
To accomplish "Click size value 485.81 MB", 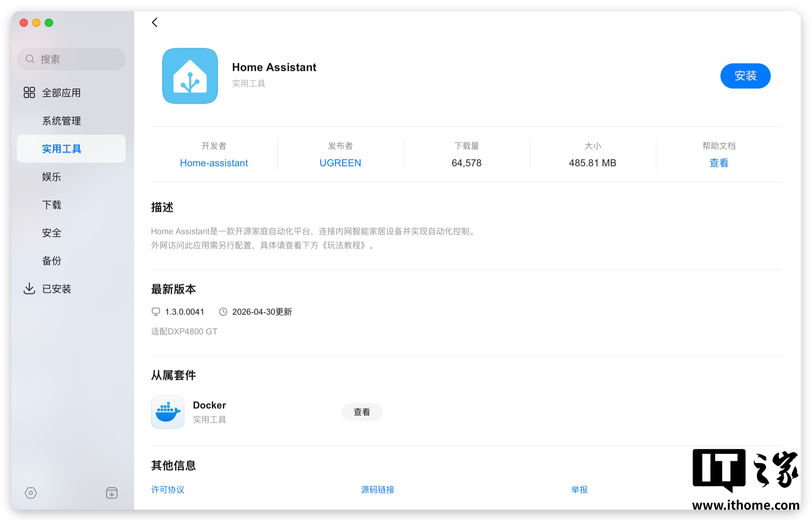I will (x=593, y=163).
